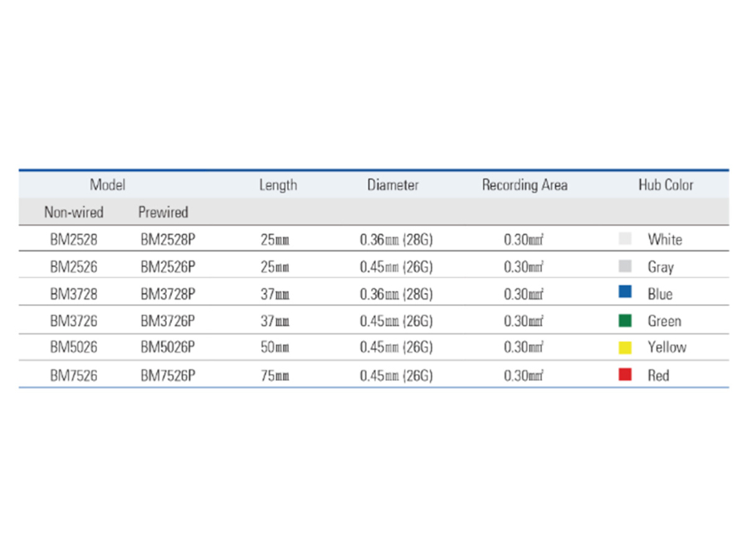Select model cell BM5026
This screenshot has width=747, height=560.
74,347
